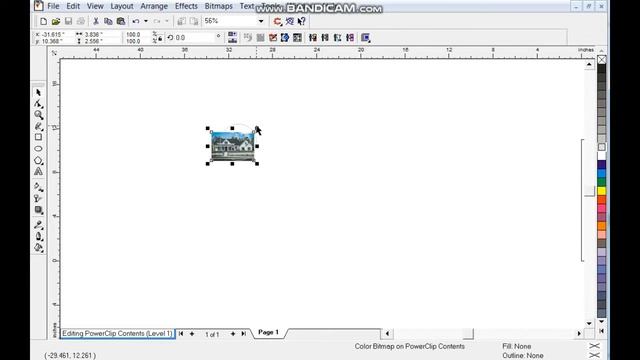Screen dimensions: 640x360
Task: Open a file with folder icon
Action: [56, 21]
